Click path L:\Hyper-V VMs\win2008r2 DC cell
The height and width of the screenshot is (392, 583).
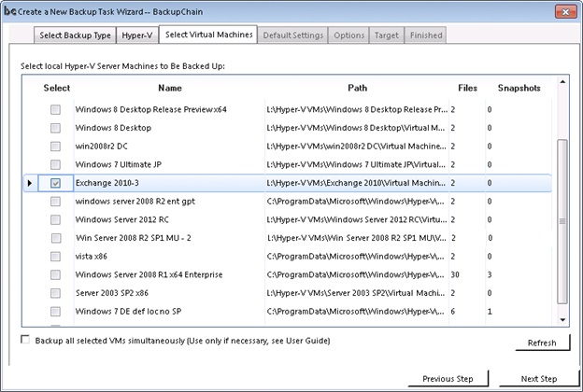click(x=357, y=147)
